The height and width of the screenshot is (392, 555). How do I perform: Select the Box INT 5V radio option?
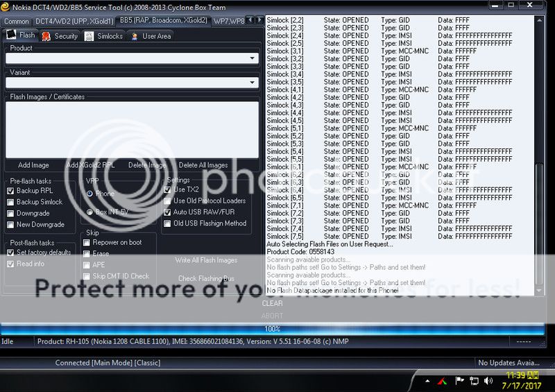pyautogui.click(x=89, y=212)
